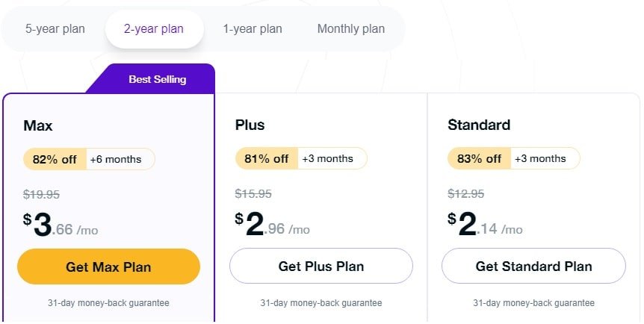The image size is (644, 324).
Task: Click the 82% off discount badge
Action: click(x=55, y=159)
